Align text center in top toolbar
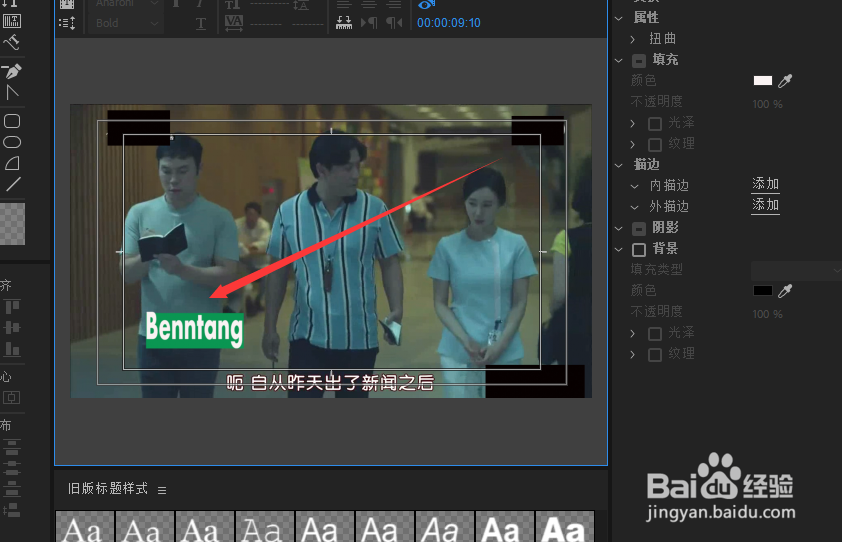This screenshot has width=842, height=542. pos(369,5)
